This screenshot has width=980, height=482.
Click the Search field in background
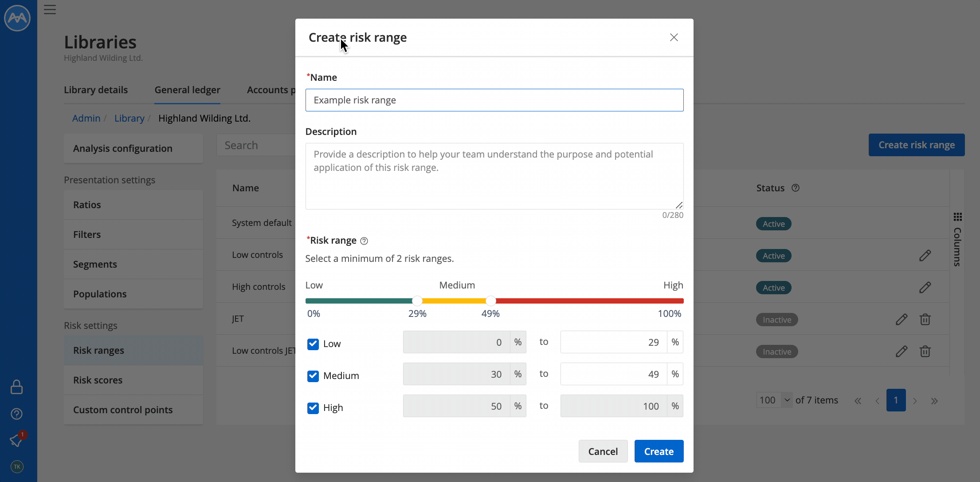pos(256,145)
